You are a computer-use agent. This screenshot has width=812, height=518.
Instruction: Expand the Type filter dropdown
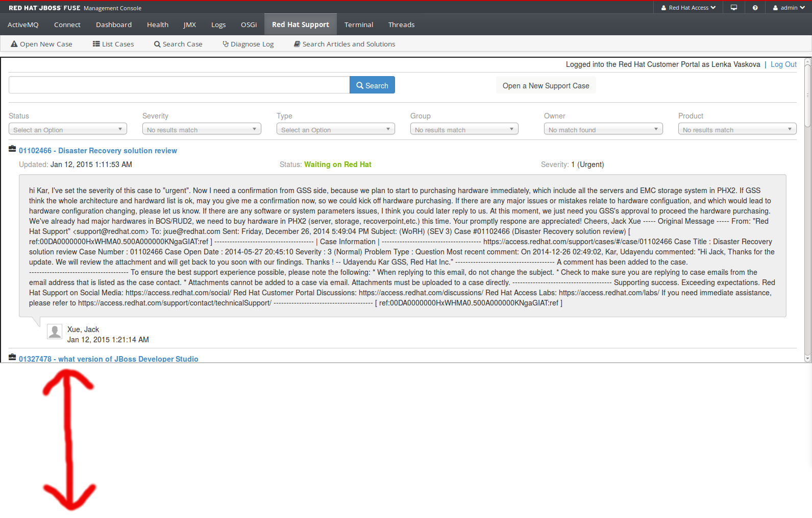[x=336, y=129]
